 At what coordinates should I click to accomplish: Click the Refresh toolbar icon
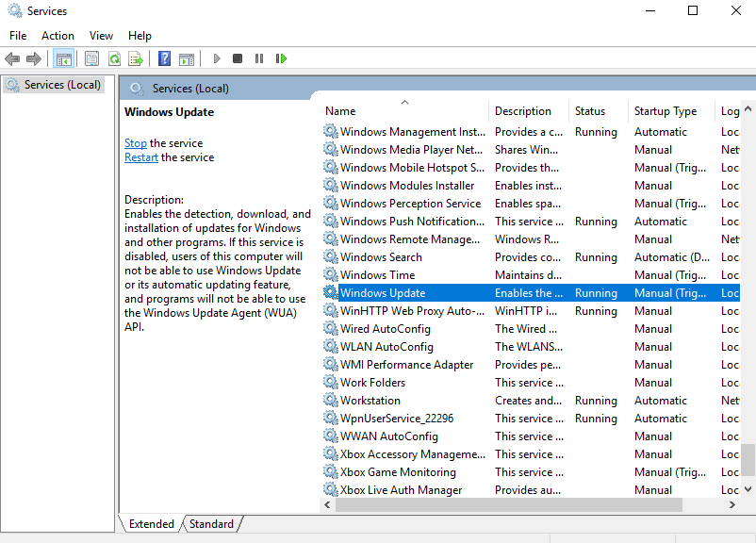pyautogui.click(x=114, y=58)
